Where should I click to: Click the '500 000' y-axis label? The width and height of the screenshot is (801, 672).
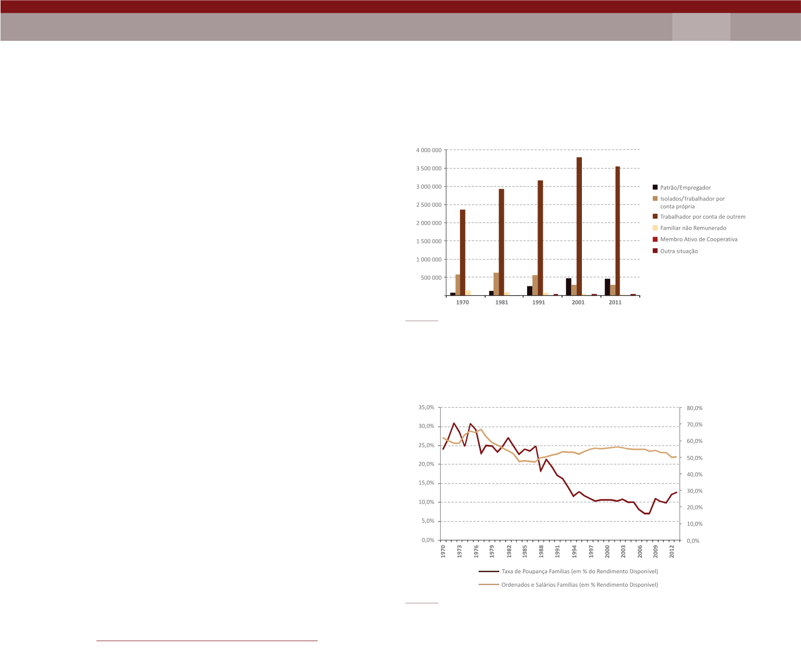[x=432, y=278]
